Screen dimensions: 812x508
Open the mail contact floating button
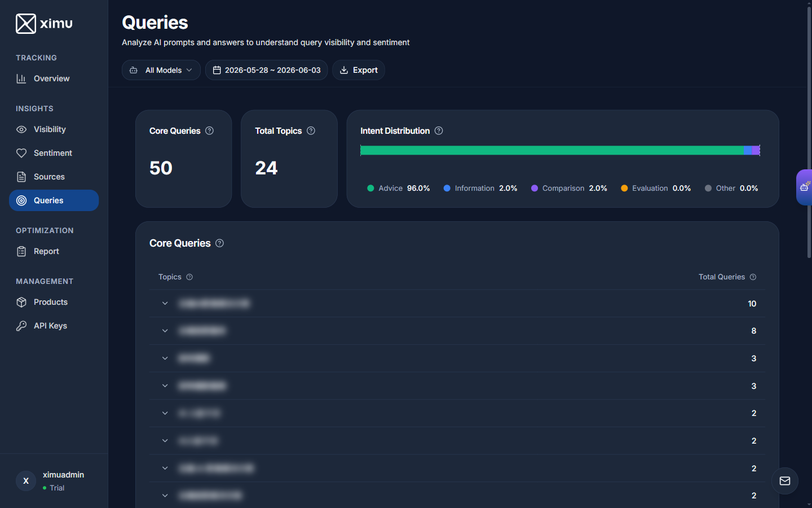pos(785,481)
